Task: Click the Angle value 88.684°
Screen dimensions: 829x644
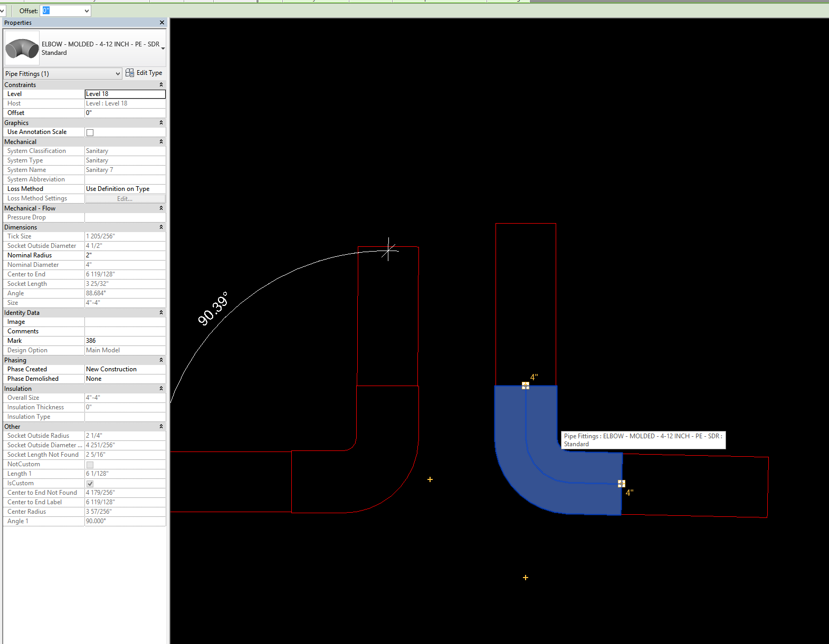Action: click(x=125, y=293)
